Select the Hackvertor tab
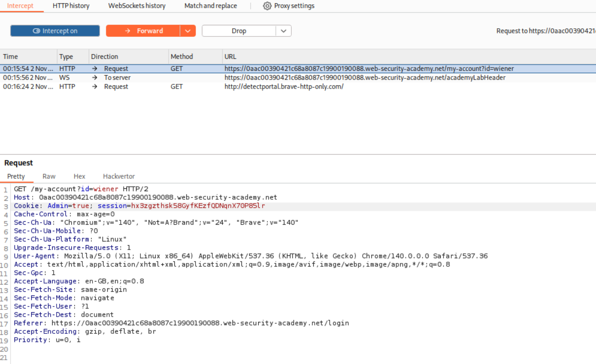596x364 pixels. point(119,176)
